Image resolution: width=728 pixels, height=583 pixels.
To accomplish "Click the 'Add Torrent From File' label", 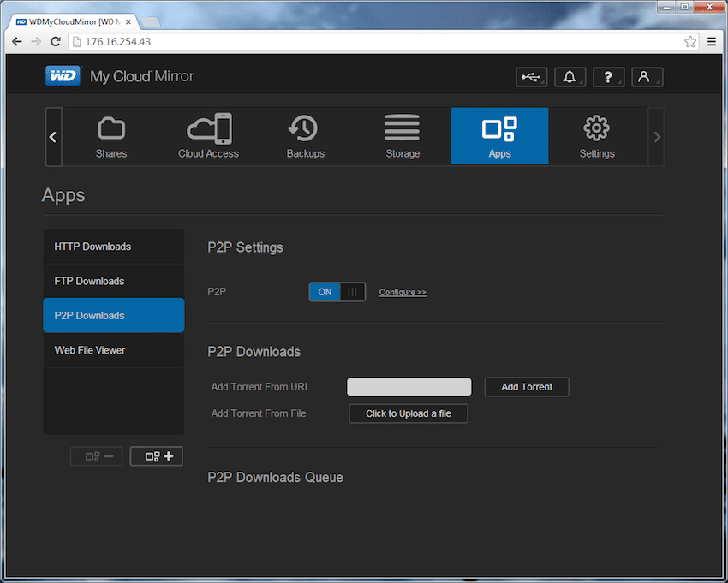I will pyautogui.click(x=259, y=413).
